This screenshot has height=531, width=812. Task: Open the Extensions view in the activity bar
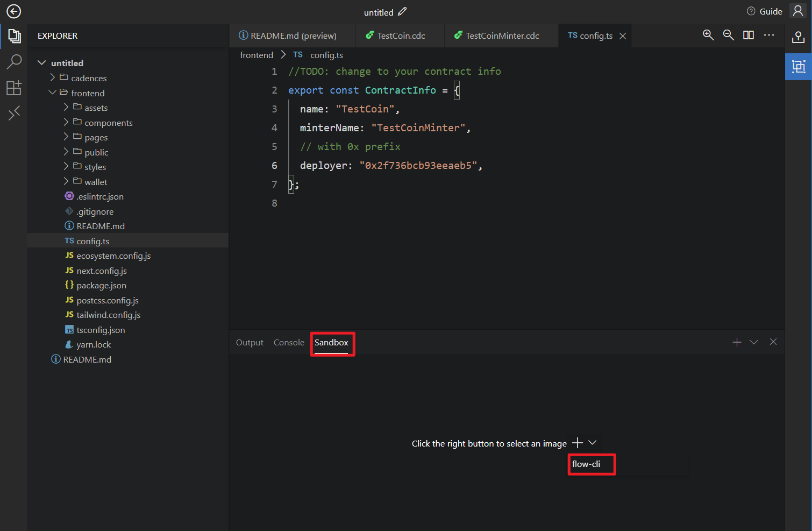[14, 88]
